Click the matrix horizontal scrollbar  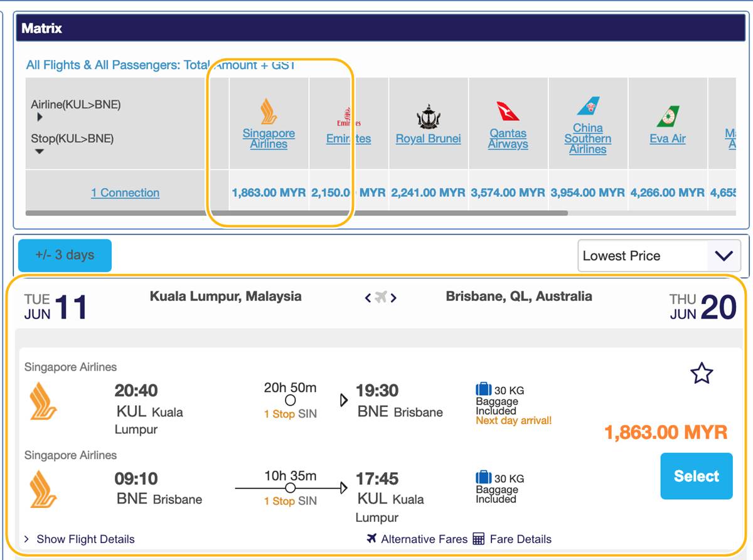[296, 213]
